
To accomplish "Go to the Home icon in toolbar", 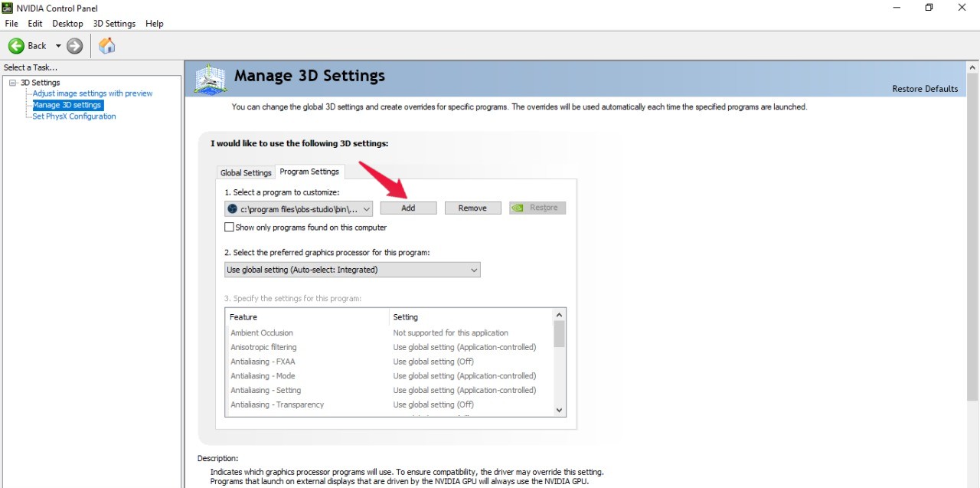I will pos(107,46).
